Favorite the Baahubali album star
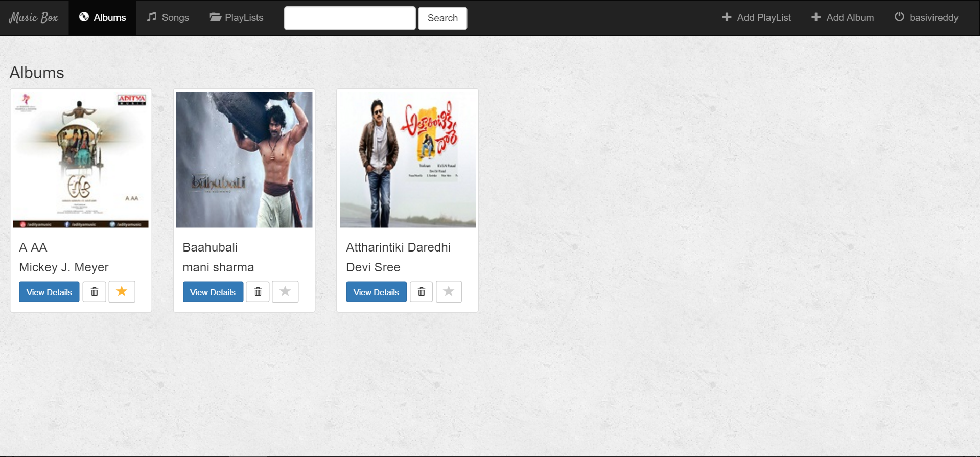 click(285, 292)
